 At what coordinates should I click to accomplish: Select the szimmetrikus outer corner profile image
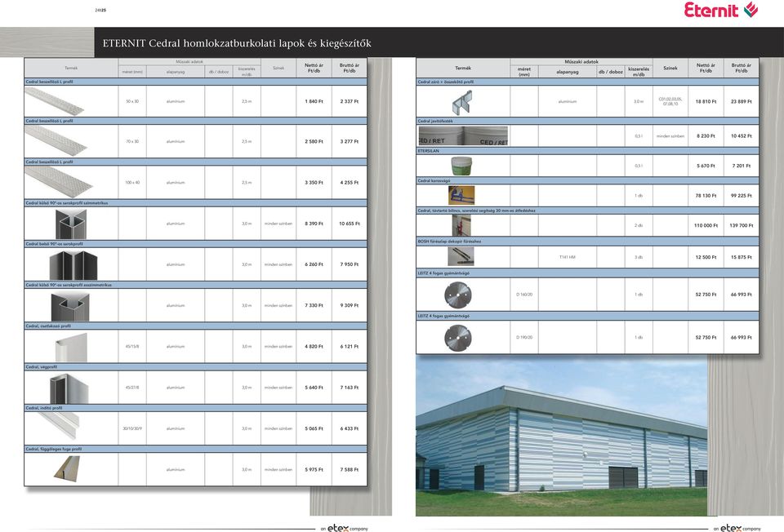coord(71,224)
